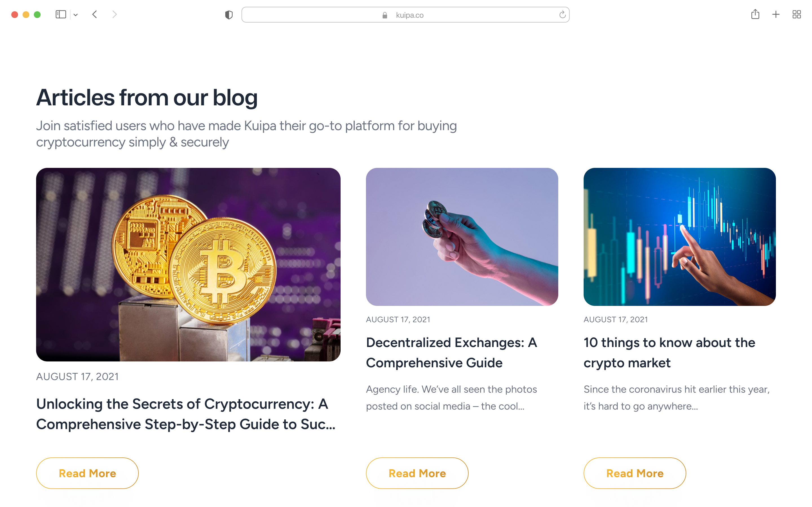
Task: Open the Share menu
Action: 756,14
